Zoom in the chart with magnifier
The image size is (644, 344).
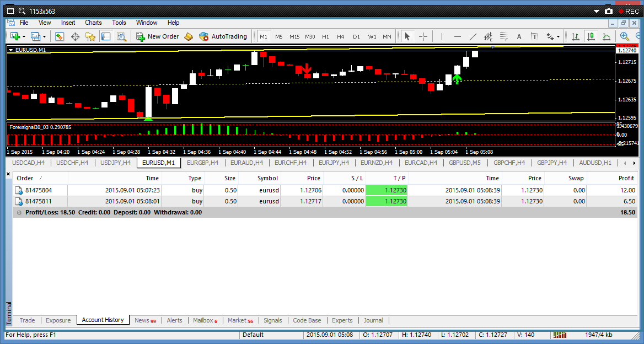pos(624,36)
